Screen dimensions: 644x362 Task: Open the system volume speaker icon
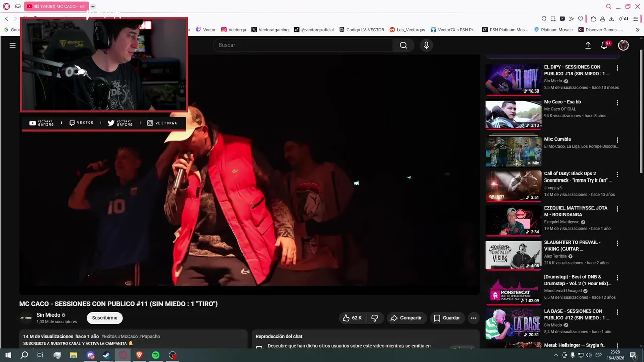coord(589,355)
